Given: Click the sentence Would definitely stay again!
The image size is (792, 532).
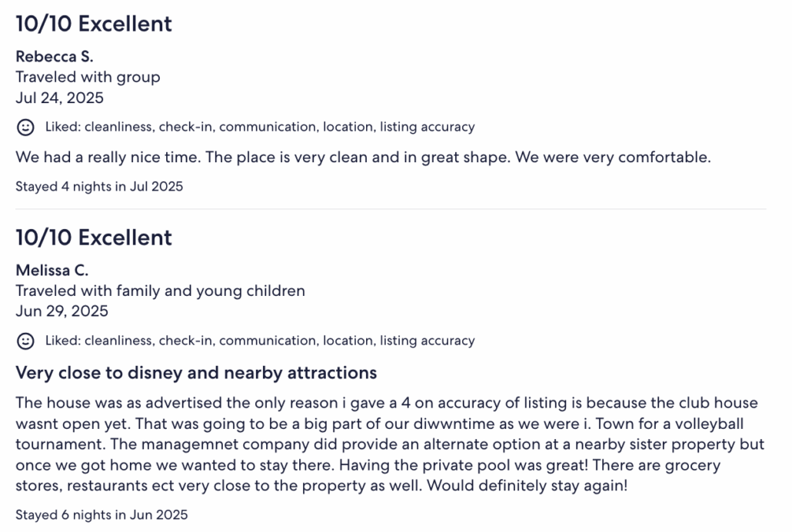Looking at the screenshot, I should [527, 486].
